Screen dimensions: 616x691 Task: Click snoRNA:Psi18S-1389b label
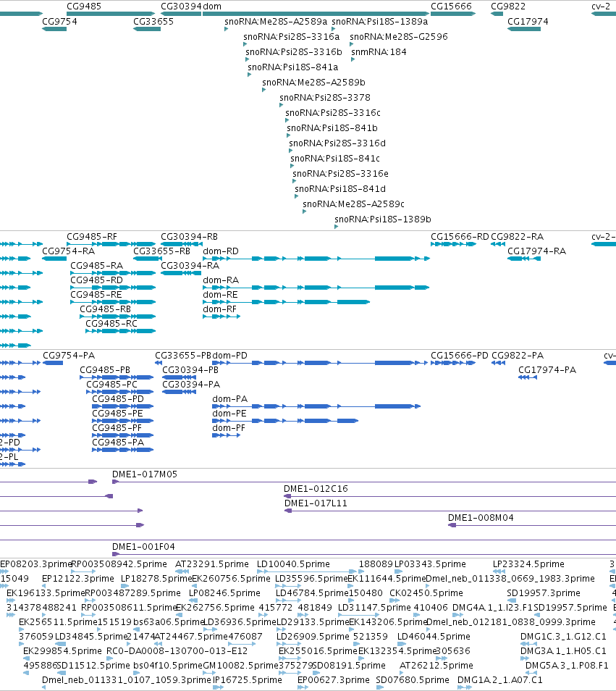(383, 219)
